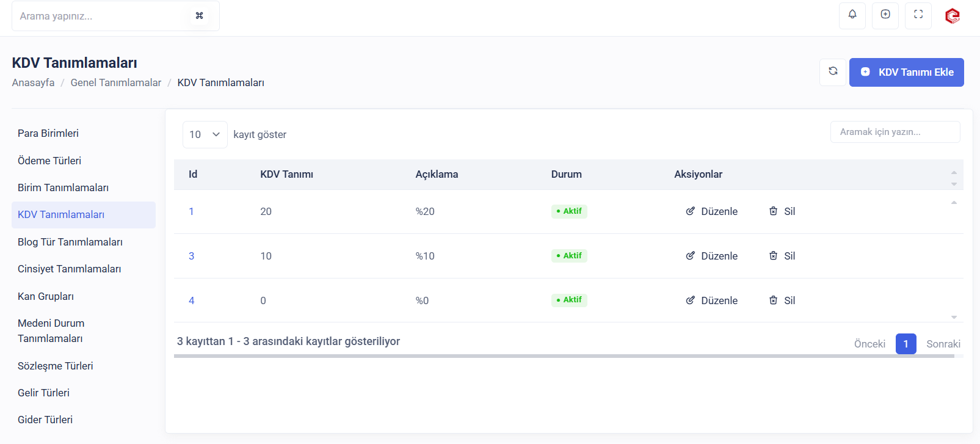Open record Id 4 link
The width and height of the screenshot is (980, 444).
point(191,300)
